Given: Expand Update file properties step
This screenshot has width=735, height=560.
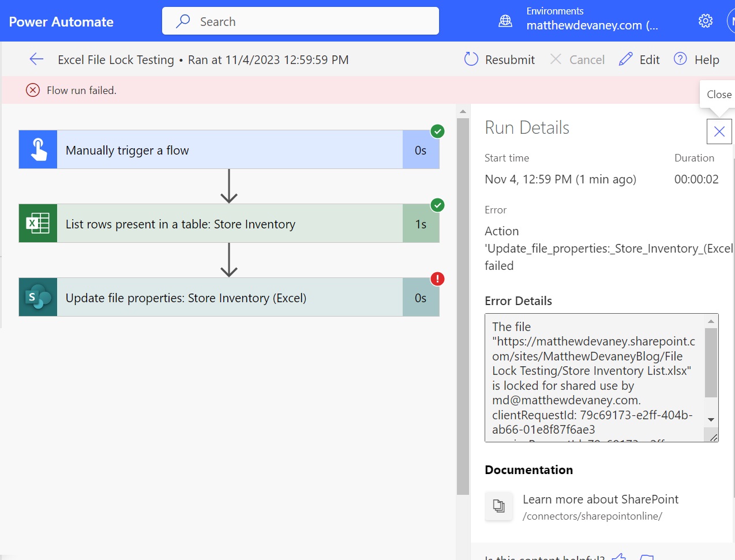Looking at the screenshot, I should coord(229,298).
